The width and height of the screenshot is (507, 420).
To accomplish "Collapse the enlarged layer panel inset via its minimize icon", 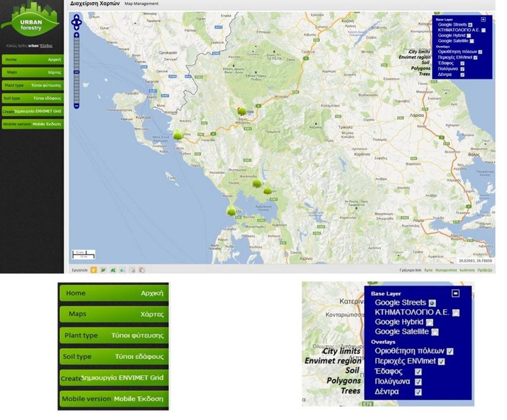I will pyautogui.click(x=456, y=293).
